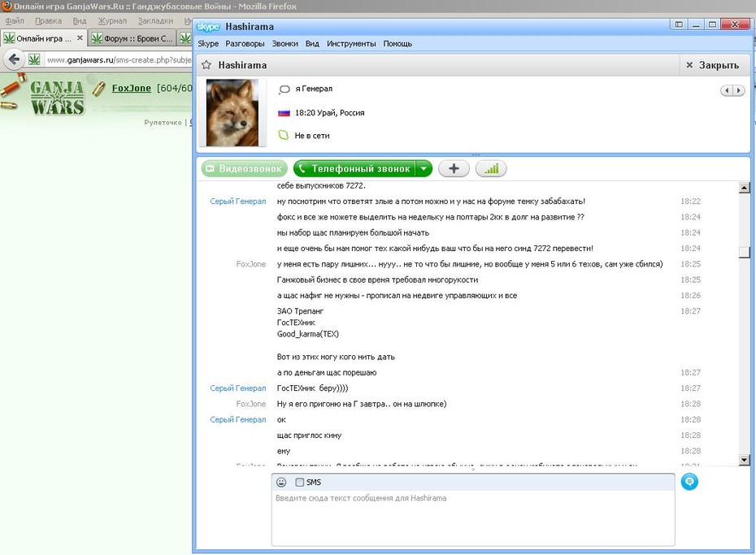Image resolution: width=756 pixels, height=555 pixels.
Task: Click the Firefox back arrow button
Action: [14, 60]
